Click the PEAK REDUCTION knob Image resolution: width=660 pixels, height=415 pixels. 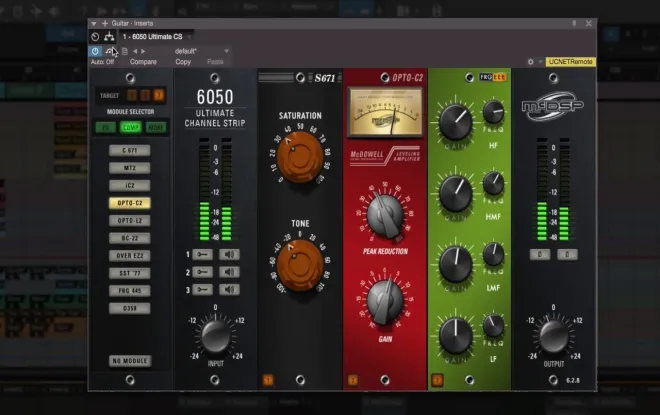(385, 214)
